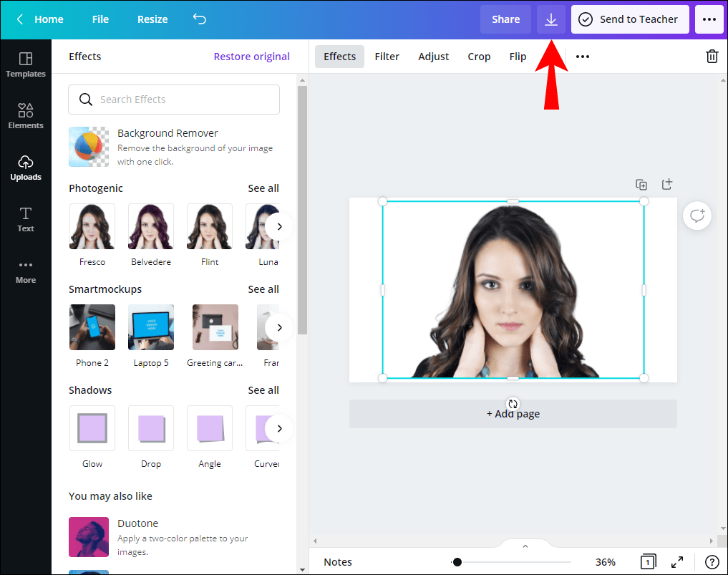Viewport: 728px width, 575px height.
Task: Enter fullscreen with the expand icon
Action: click(677, 562)
